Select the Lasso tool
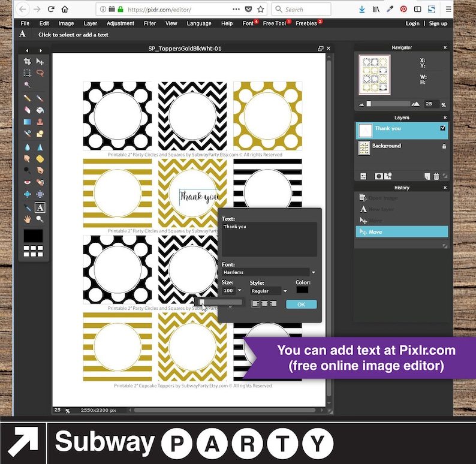Screen dimensions: 476x464 pyautogui.click(x=40, y=73)
